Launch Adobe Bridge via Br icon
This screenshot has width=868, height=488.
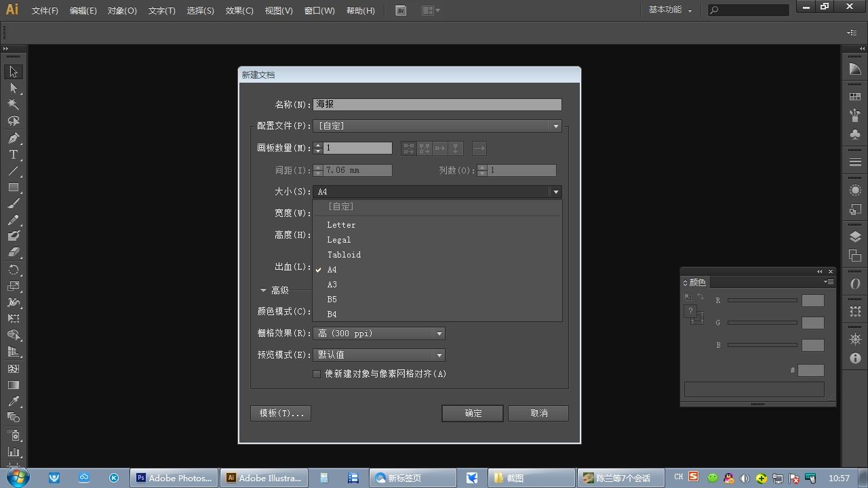(401, 10)
